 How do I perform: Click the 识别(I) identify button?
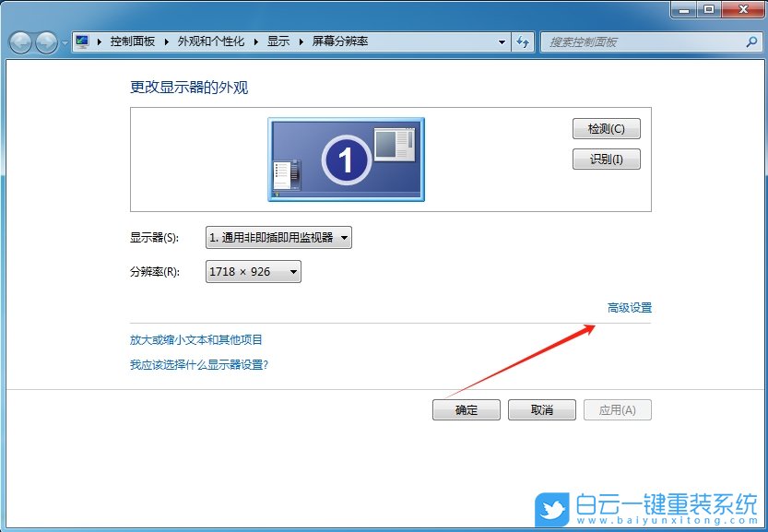click(x=606, y=159)
